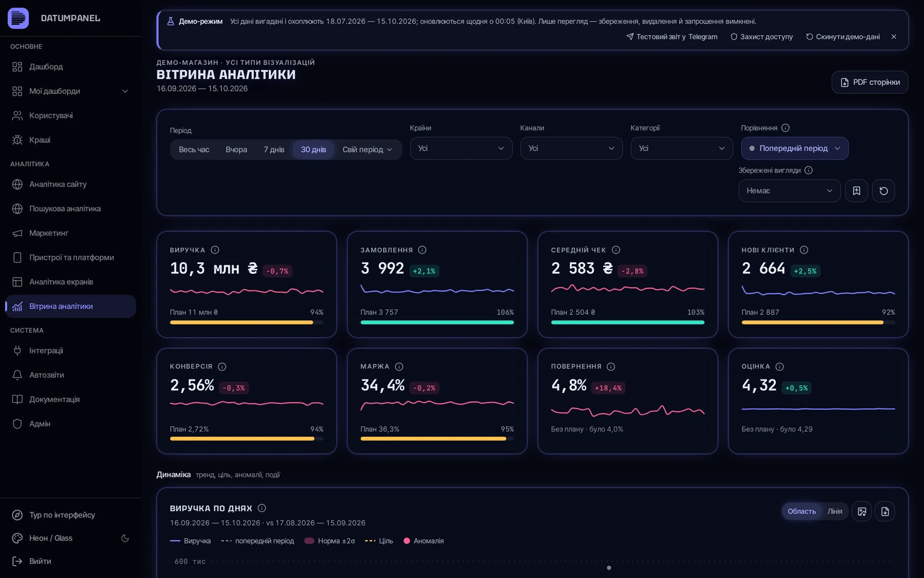
Task: Switch chart to Лінія view
Action: click(x=835, y=511)
